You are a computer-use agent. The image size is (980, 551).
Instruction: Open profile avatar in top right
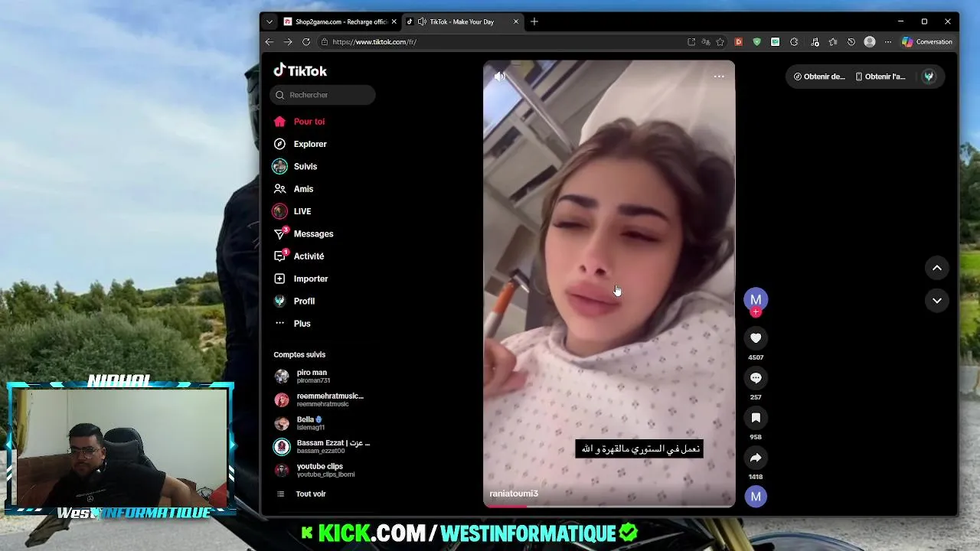(929, 77)
